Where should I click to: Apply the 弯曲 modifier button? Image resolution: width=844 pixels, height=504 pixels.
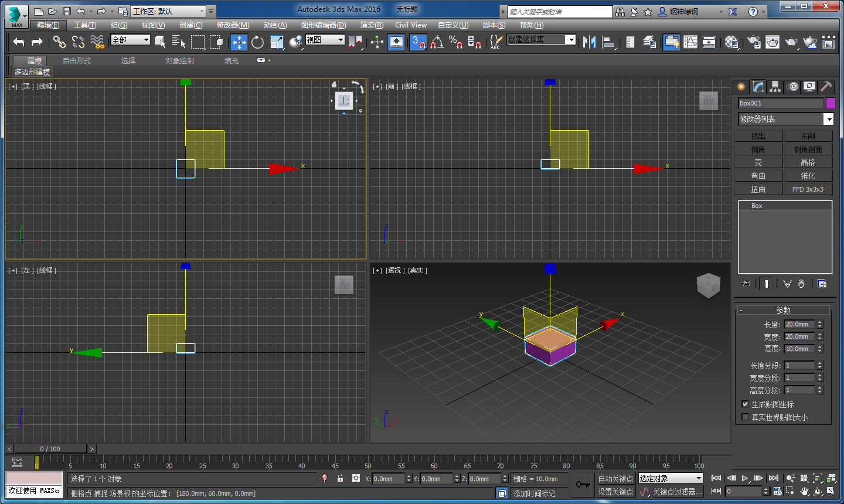(758, 176)
